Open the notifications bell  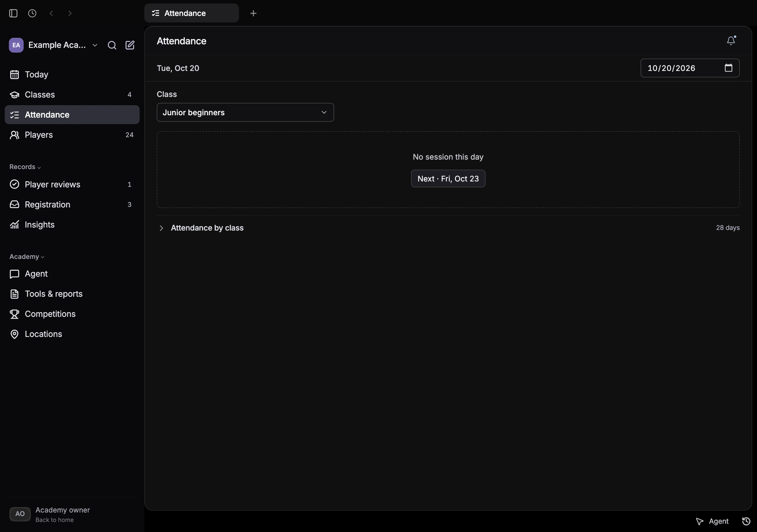click(731, 40)
